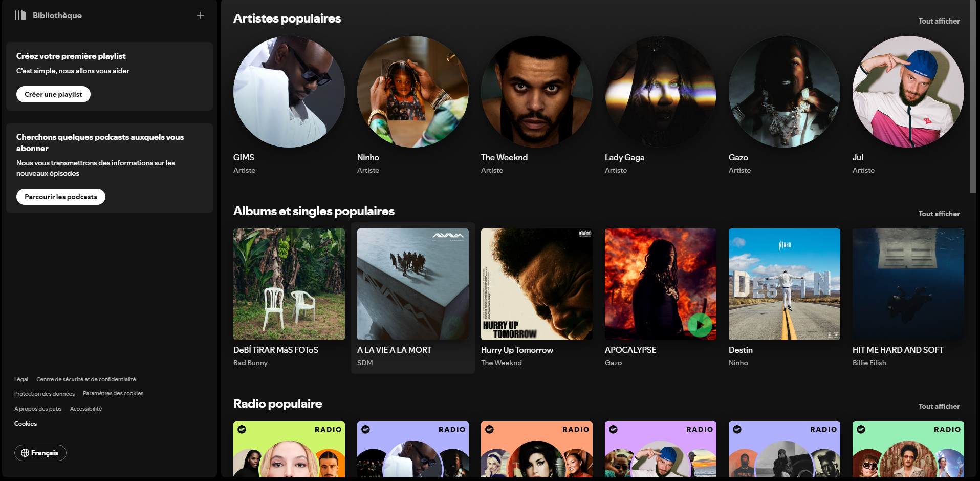Open the Accessibilité footer link

86,409
